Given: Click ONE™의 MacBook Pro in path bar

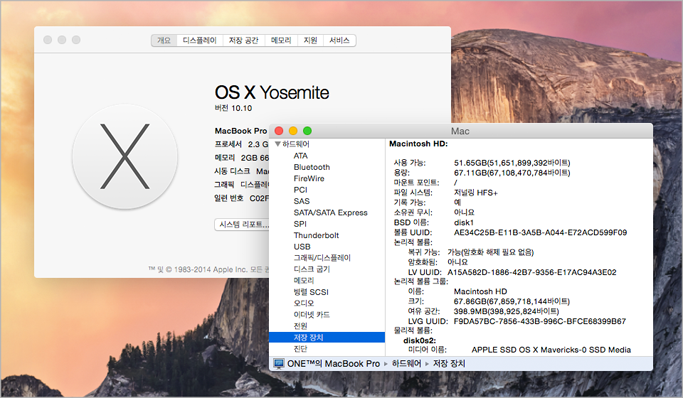Looking at the screenshot, I should pyautogui.click(x=333, y=364).
